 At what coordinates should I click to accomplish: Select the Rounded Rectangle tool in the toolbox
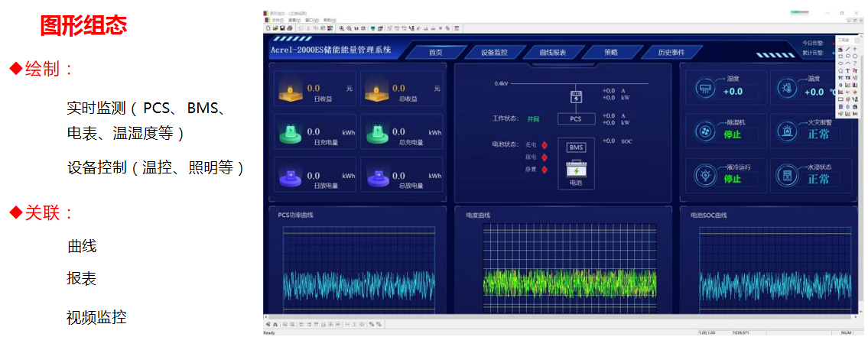[847, 56]
